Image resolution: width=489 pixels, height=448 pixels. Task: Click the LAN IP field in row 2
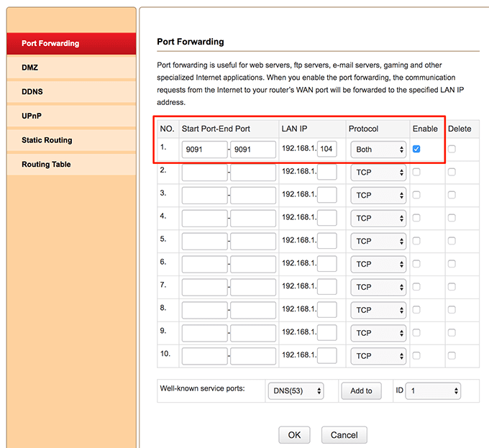click(x=326, y=172)
